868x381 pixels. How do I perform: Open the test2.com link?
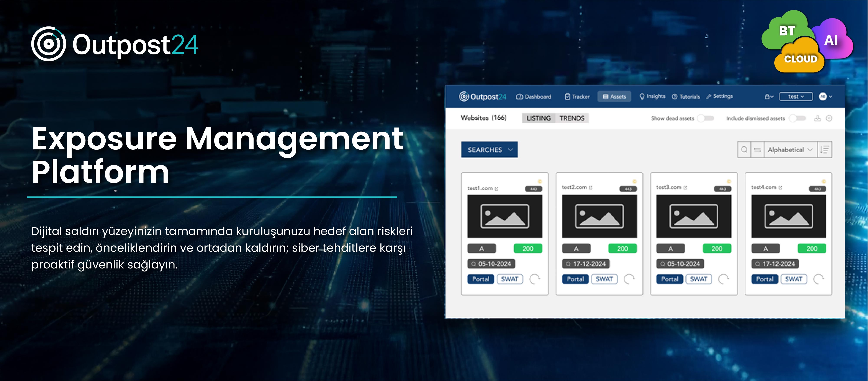pos(577,187)
